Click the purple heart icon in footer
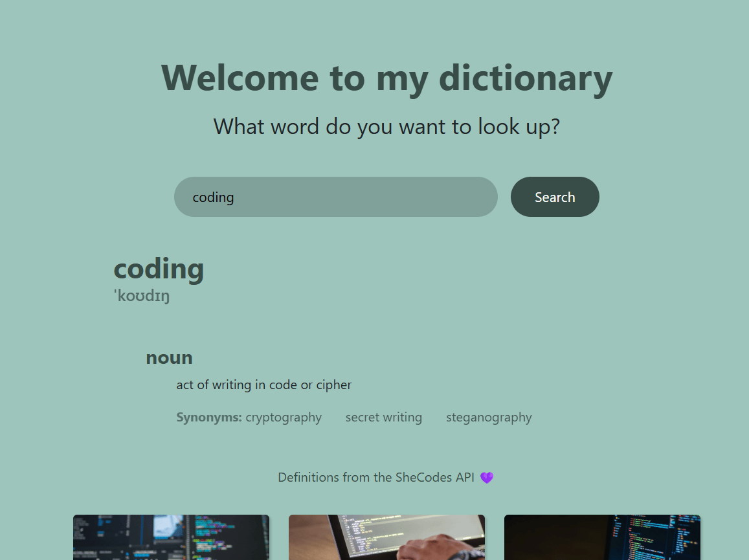This screenshot has width=749, height=560. click(x=487, y=478)
